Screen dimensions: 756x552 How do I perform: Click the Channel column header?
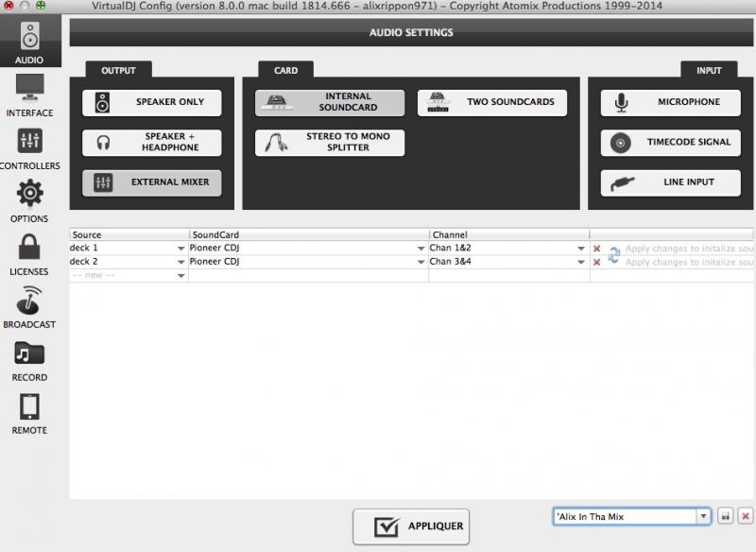(509, 234)
